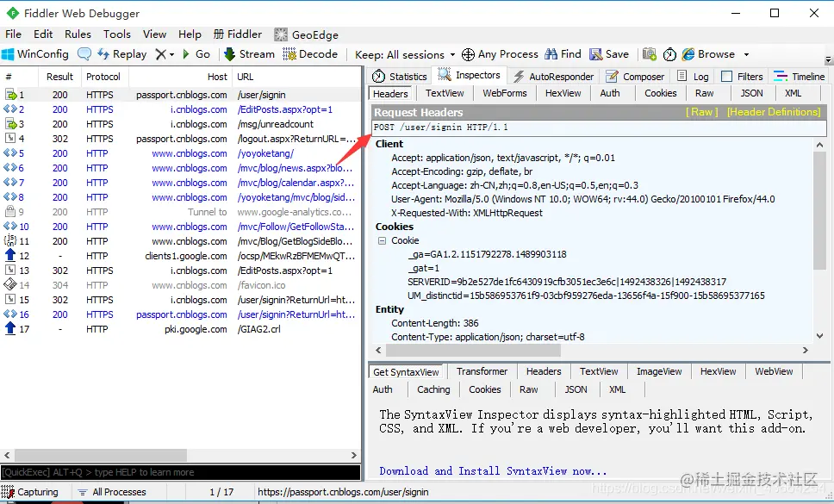
Task: Click the Content-Length: 386 header line
Action: [x=434, y=323]
